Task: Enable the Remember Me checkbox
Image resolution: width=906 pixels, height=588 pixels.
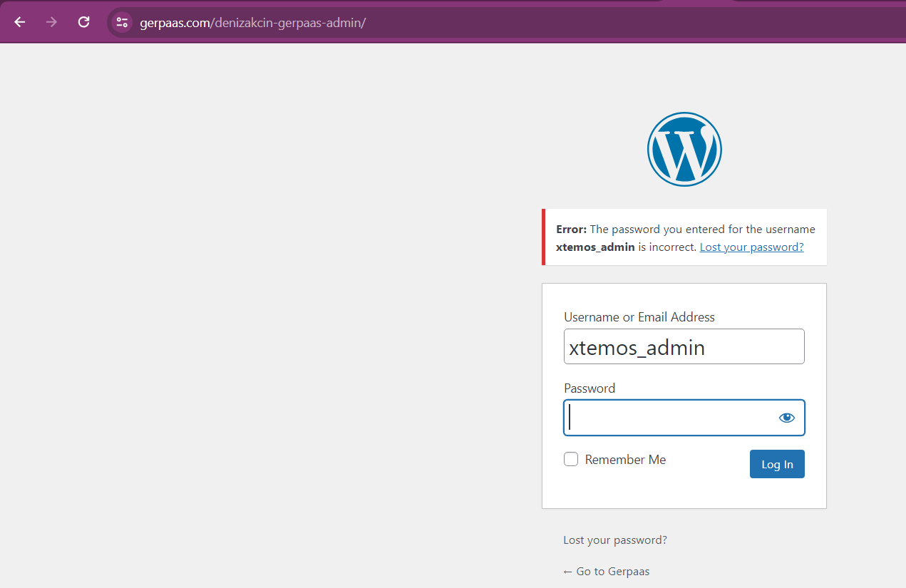Action: click(571, 460)
